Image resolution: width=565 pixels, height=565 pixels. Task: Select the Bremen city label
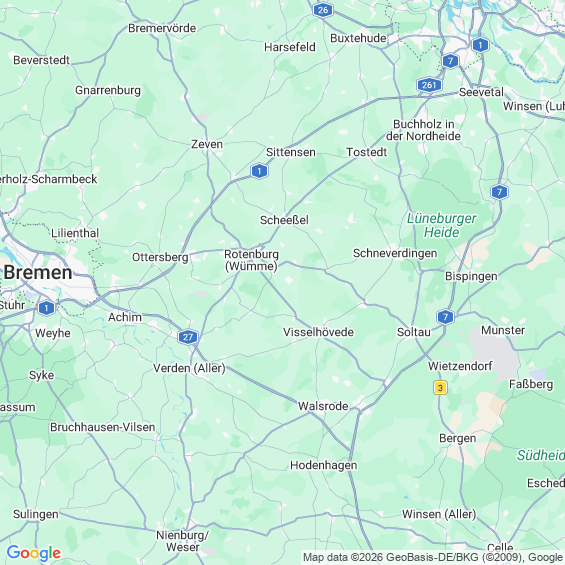point(38,272)
